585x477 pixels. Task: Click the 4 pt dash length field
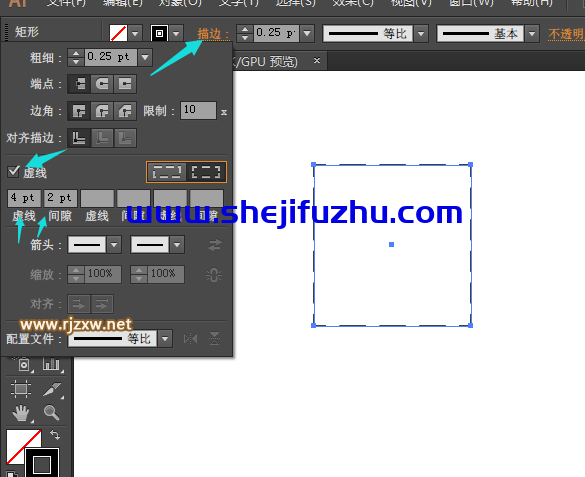[24, 198]
